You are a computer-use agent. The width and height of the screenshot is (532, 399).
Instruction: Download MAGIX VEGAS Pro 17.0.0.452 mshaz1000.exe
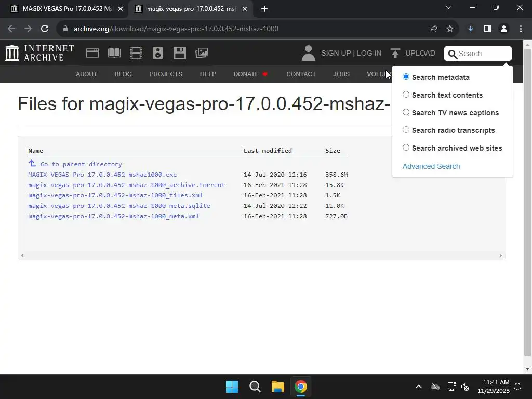[102, 175]
